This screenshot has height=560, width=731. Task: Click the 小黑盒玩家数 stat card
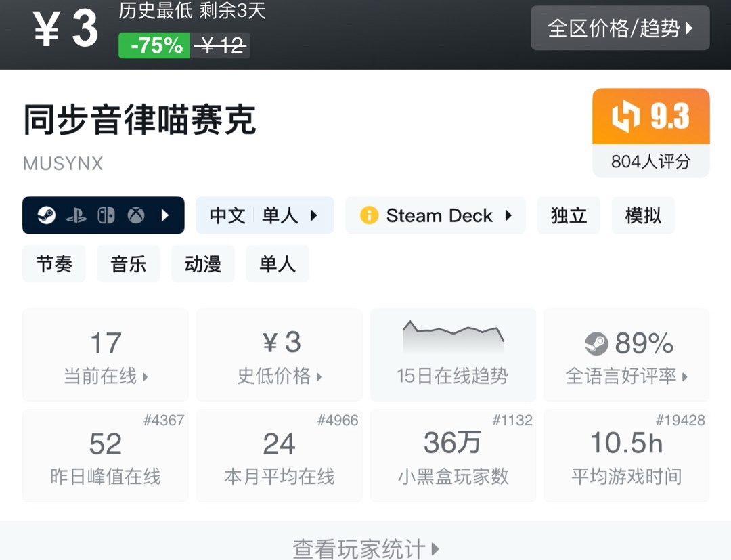[x=453, y=456]
